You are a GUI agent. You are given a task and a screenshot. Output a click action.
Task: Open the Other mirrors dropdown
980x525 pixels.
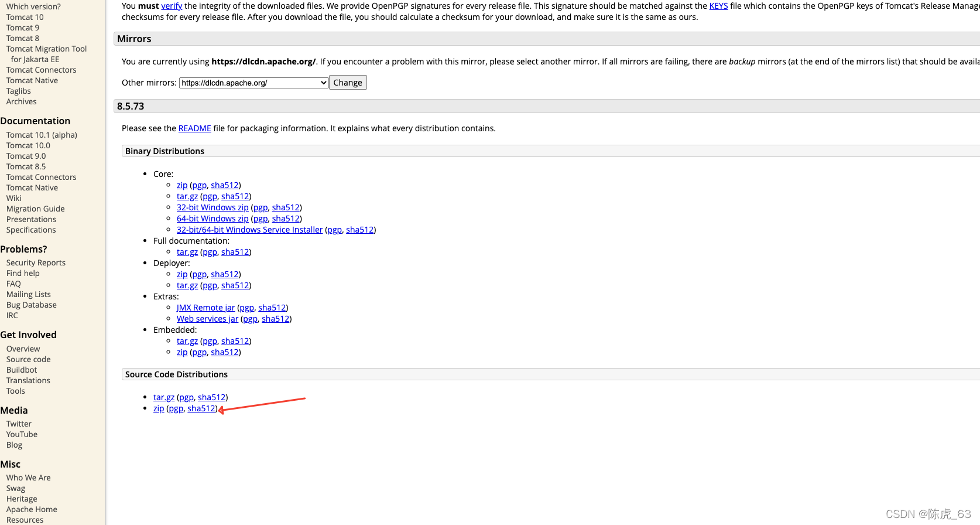click(253, 83)
